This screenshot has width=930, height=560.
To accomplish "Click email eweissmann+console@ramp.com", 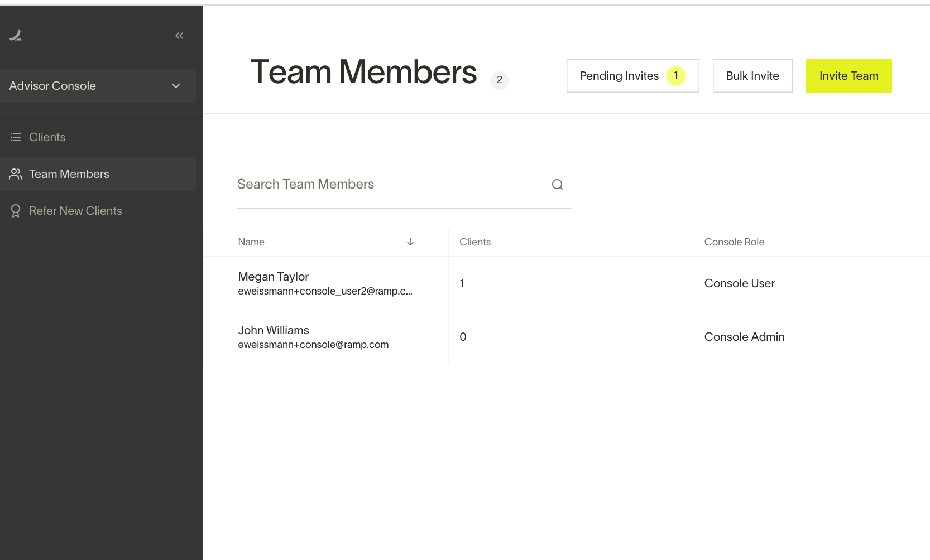I will (x=313, y=345).
